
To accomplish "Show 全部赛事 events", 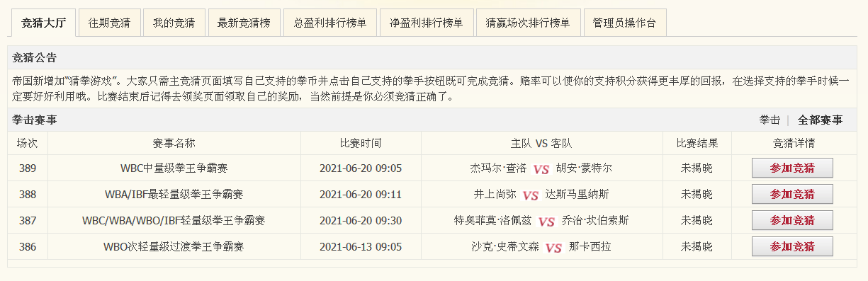I will (820, 120).
